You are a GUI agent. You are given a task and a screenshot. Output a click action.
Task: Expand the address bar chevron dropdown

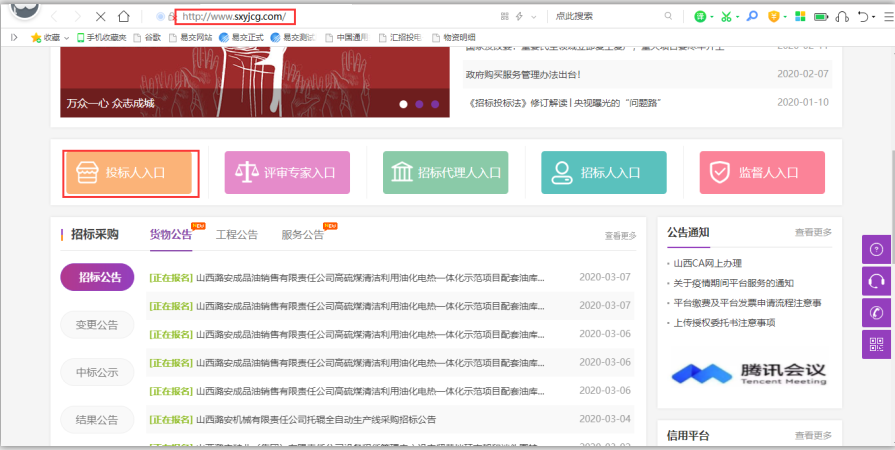coord(534,17)
